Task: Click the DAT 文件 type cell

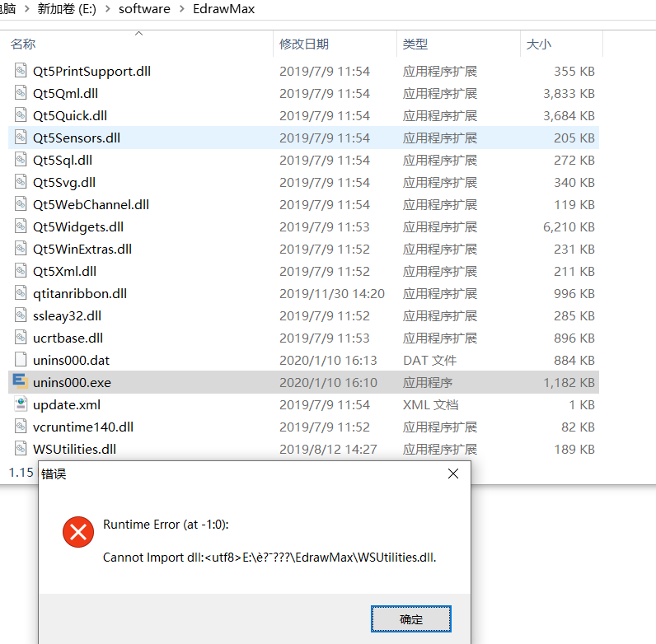Action: tap(429, 360)
